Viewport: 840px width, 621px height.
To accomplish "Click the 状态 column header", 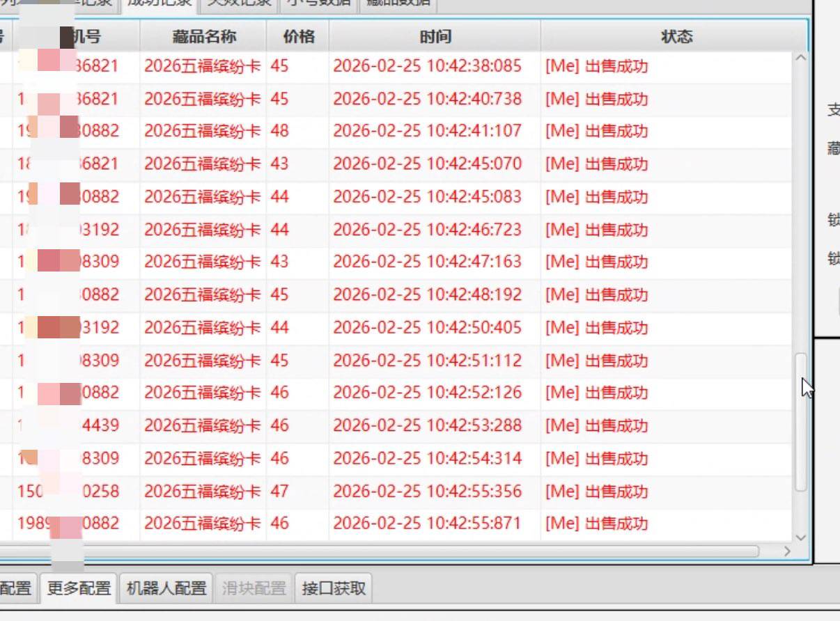I will pos(676,35).
